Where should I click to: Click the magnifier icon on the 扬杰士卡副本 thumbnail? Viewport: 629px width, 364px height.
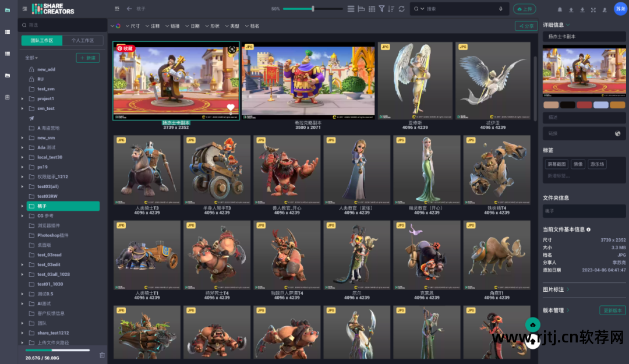click(x=232, y=50)
